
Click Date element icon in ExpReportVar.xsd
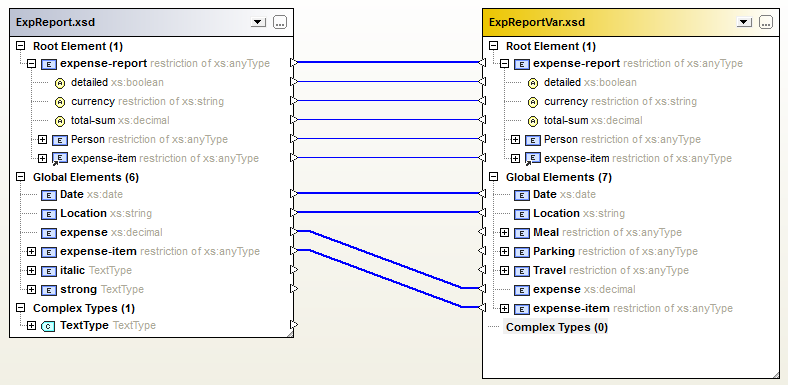[522, 195]
